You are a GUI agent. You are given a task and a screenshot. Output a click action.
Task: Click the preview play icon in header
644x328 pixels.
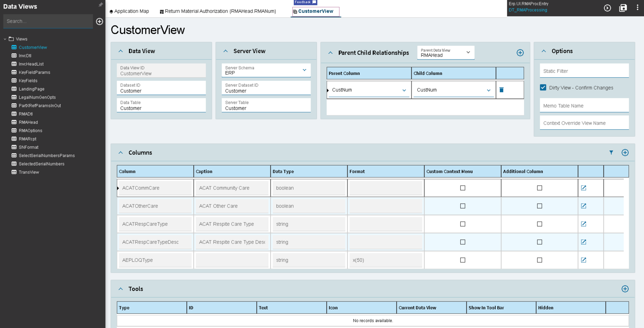coord(607,8)
